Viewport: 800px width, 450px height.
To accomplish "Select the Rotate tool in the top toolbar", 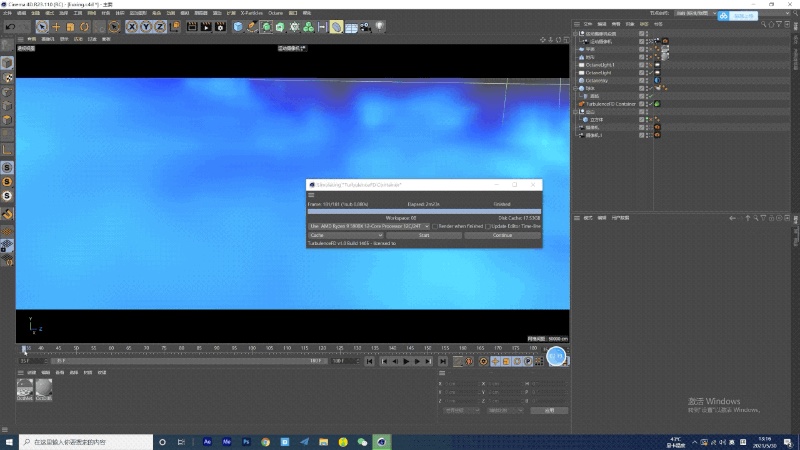I will pos(84,27).
